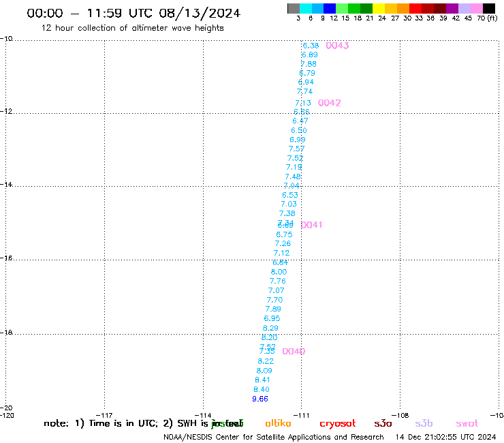Click the gray 3 ft legend swatch
Viewport: 504px width, 443px height.
294,8
